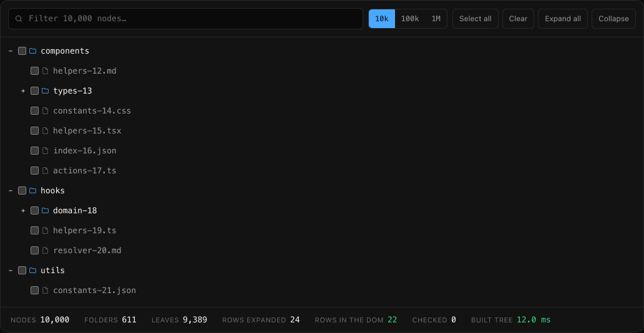Click the constants-14.css file name
This screenshot has width=644, height=333.
click(92, 111)
